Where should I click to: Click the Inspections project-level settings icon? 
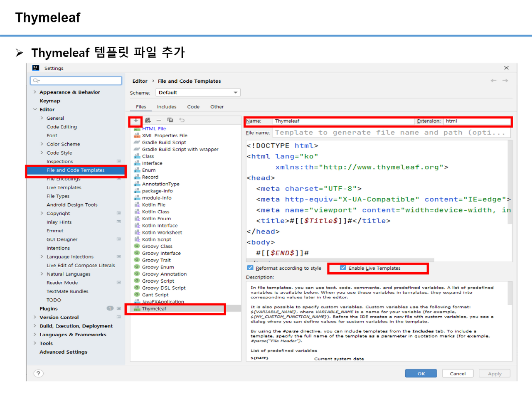118,161
